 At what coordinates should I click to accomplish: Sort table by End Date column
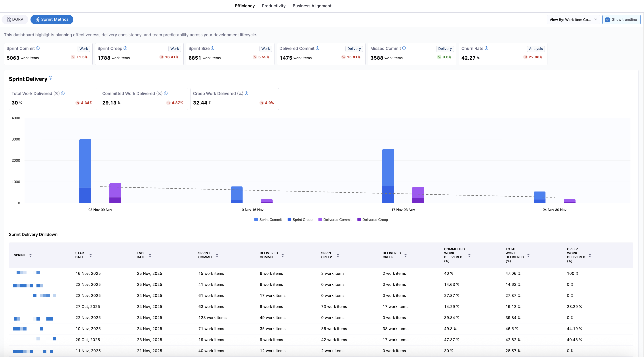pyautogui.click(x=150, y=255)
